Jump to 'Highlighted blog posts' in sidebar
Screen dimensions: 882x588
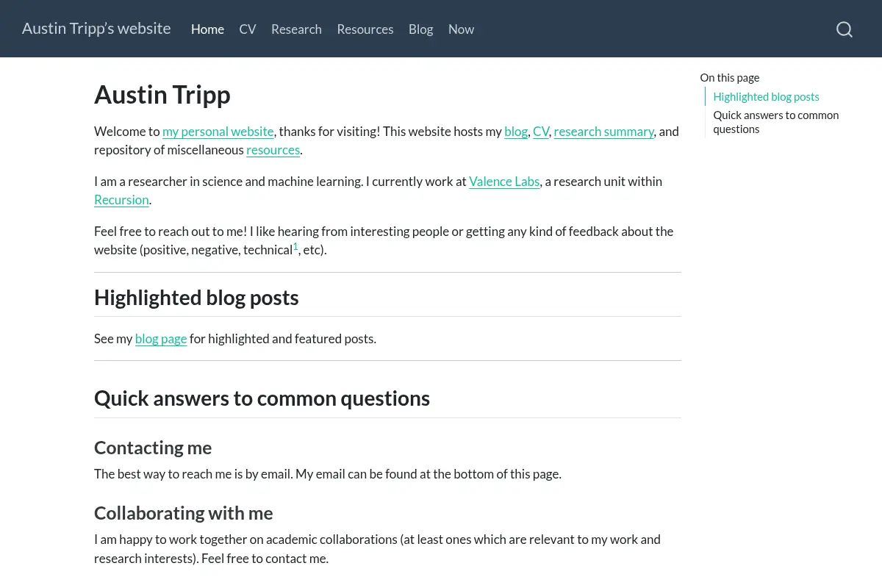coord(766,97)
